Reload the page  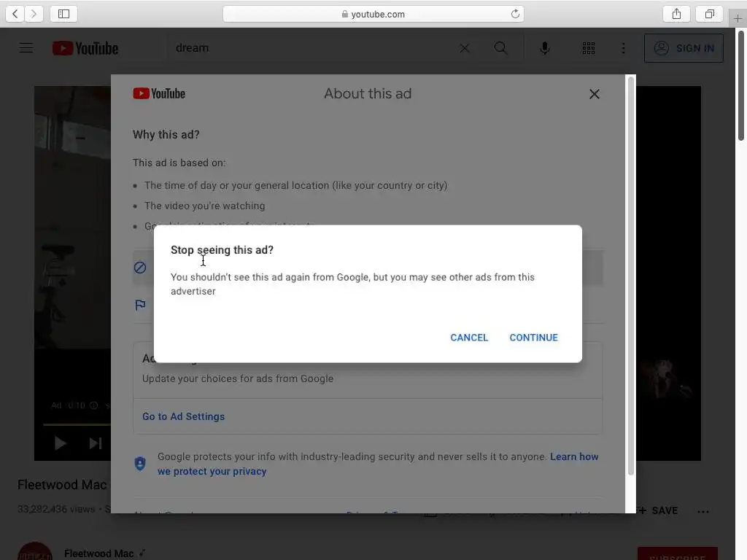click(515, 14)
